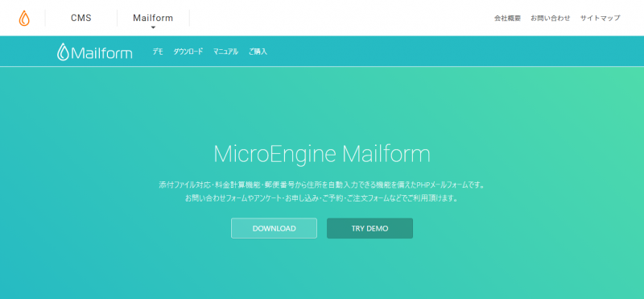Viewport: 644px width, 299px height.
Task: Go to the デモ menu item
Action: 158,52
